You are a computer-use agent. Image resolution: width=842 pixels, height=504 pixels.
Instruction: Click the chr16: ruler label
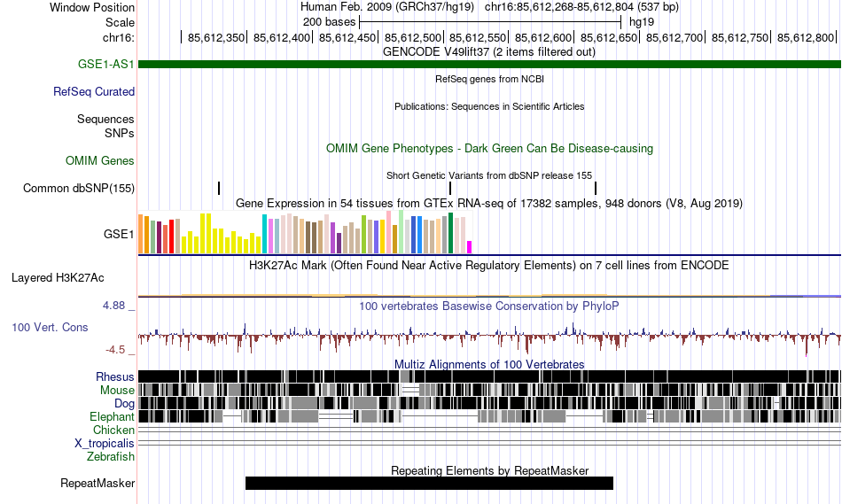point(118,37)
